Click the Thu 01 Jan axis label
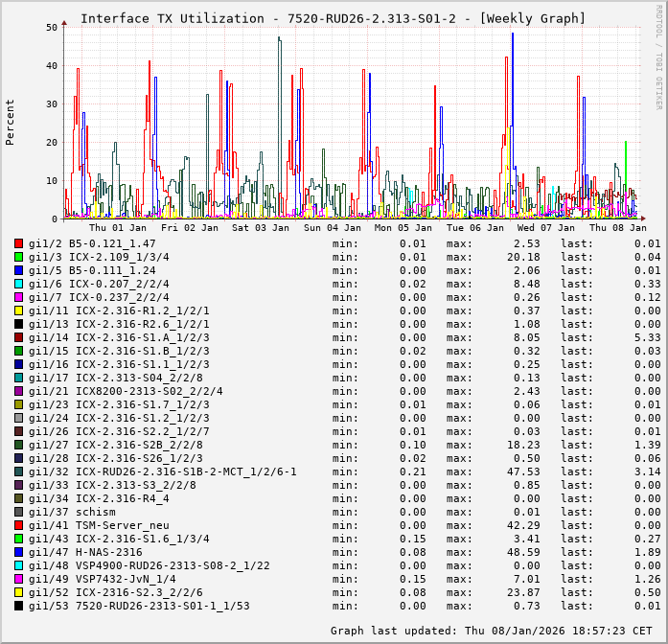This screenshot has width=668, height=644. (x=118, y=228)
